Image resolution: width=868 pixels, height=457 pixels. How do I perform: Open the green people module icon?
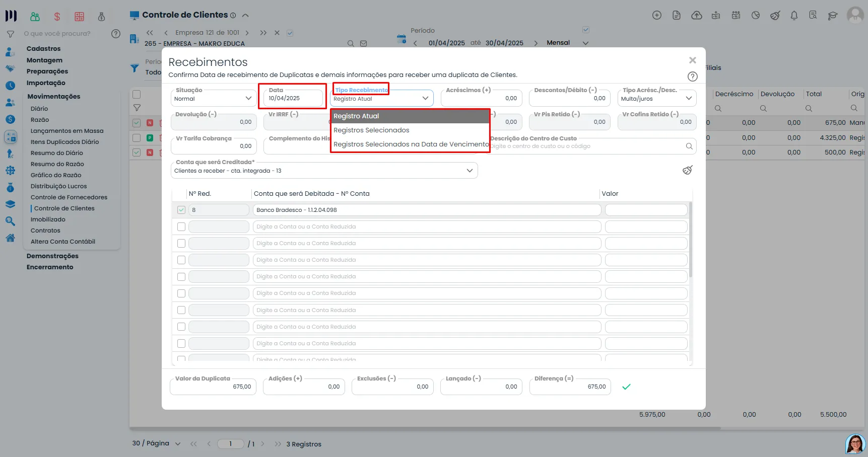tap(35, 17)
